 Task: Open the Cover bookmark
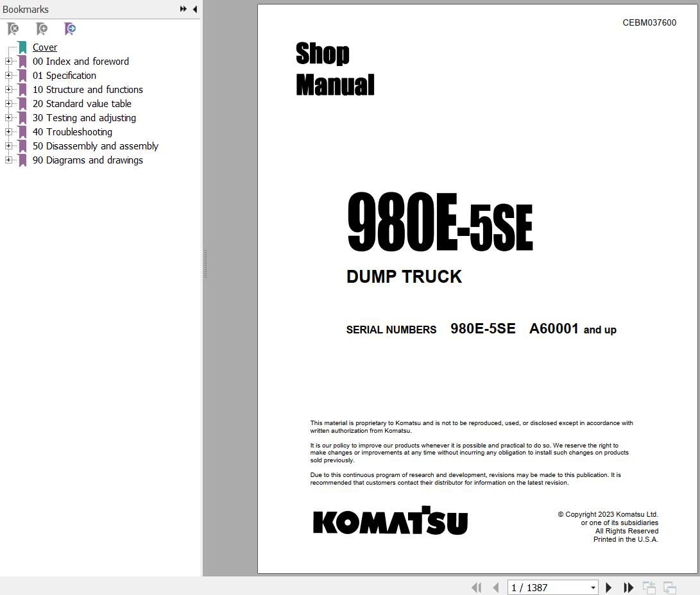coord(45,47)
